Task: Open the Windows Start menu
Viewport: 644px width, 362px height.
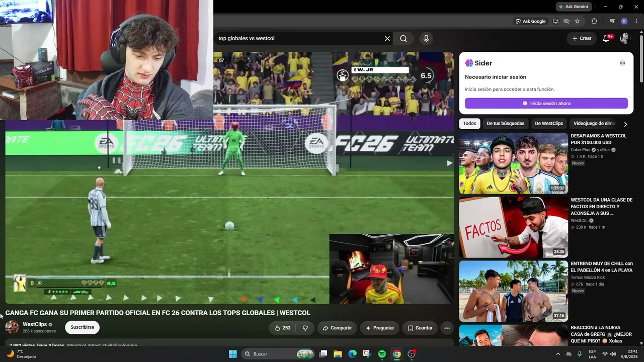Action: tap(233, 354)
